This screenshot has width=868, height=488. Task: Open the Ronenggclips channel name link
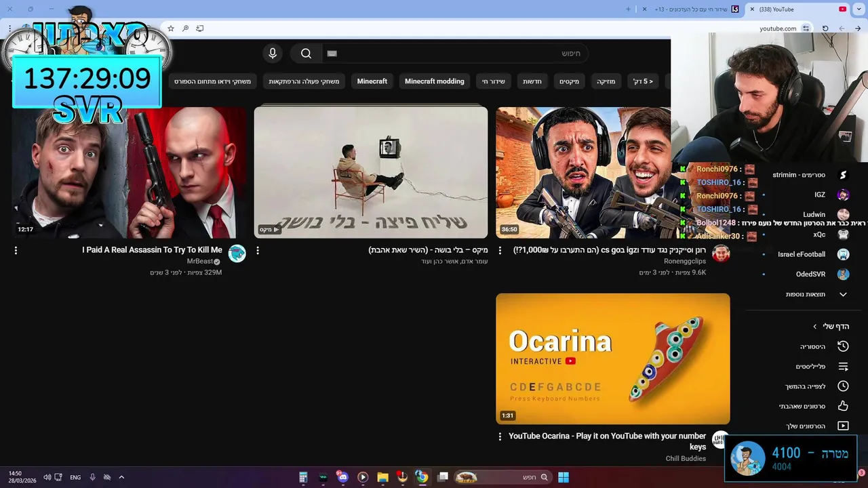[685, 262]
